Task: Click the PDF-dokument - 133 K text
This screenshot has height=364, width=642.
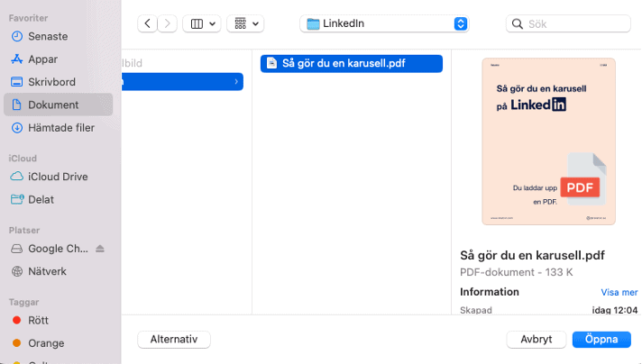Action: point(517,272)
